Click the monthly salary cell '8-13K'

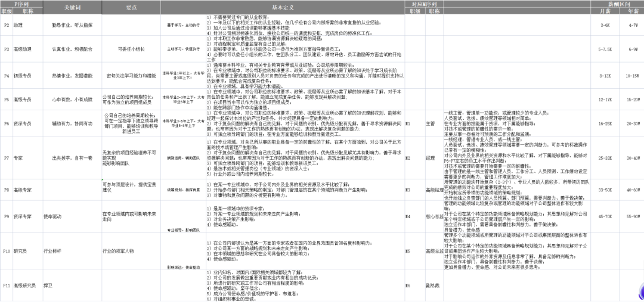(605, 76)
